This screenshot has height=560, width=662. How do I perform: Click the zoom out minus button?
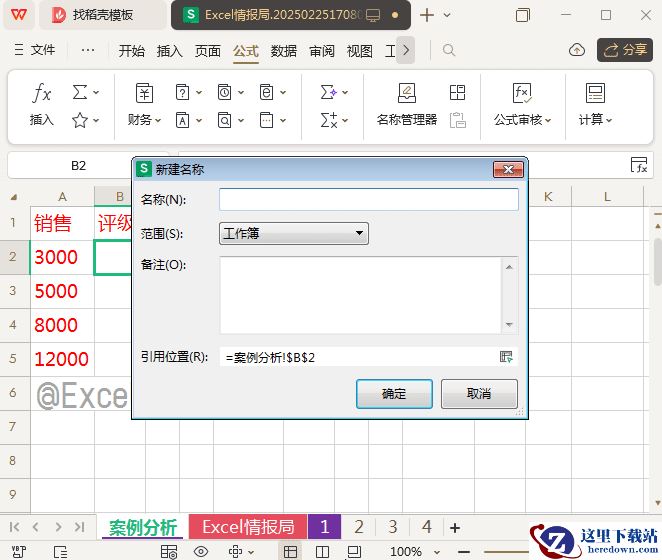464,552
